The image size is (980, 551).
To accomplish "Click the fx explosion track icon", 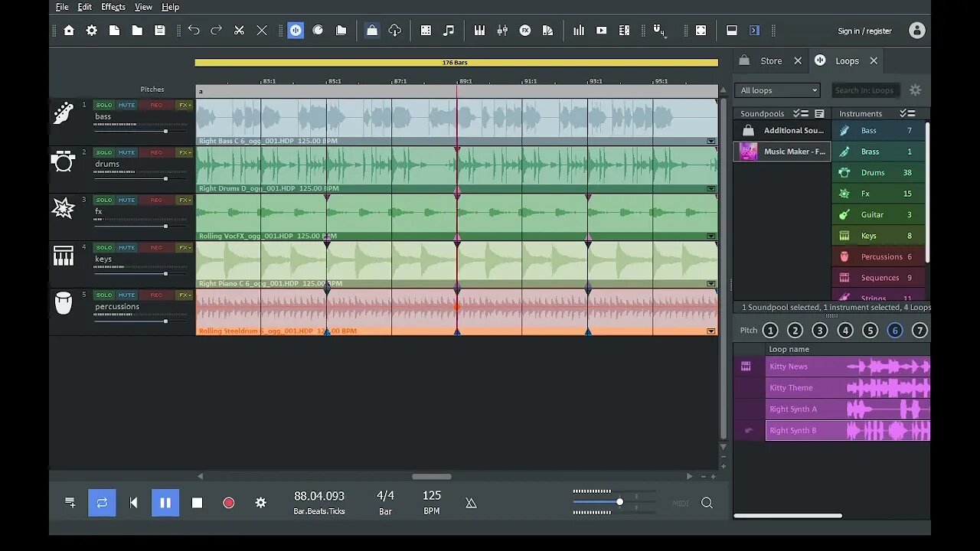I will tap(64, 208).
